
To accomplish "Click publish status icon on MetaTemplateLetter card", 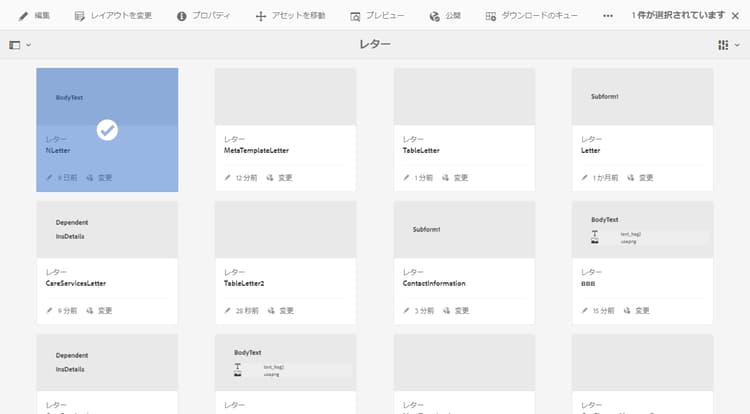I will click(270, 177).
